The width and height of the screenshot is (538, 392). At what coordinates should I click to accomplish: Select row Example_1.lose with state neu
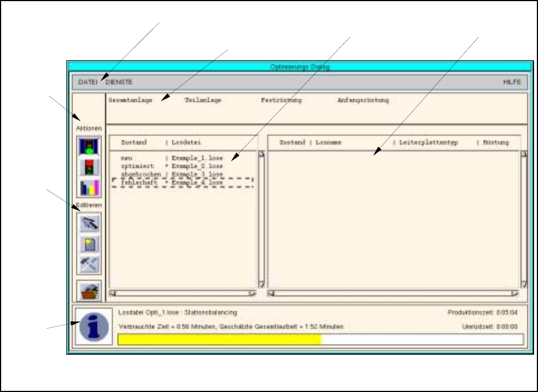click(x=183, y=158)
